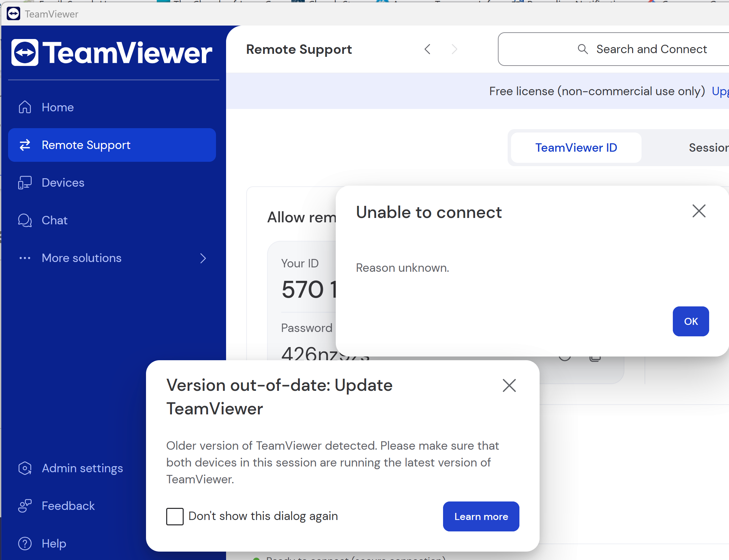
Task: Click the Chat bubble icon
Action: (25, 220)
